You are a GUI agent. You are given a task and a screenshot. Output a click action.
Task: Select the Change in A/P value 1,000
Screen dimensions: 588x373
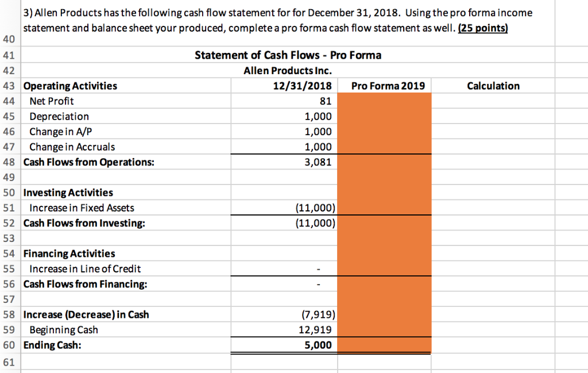pyautogui.click(x=318, y=132)
